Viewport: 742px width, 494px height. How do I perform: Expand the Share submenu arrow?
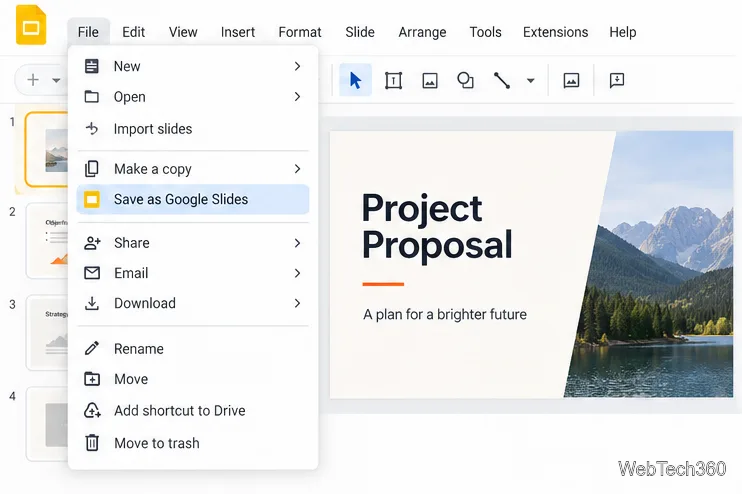297,243
